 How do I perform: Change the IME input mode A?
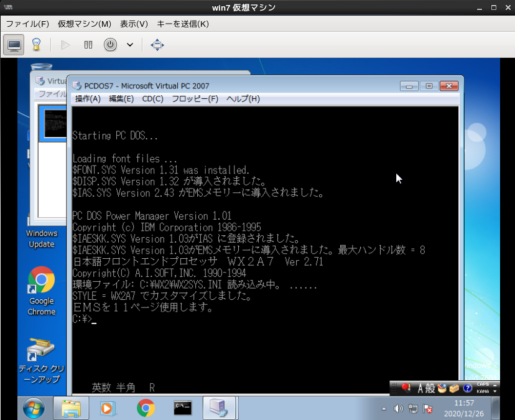tap(420, 389)
